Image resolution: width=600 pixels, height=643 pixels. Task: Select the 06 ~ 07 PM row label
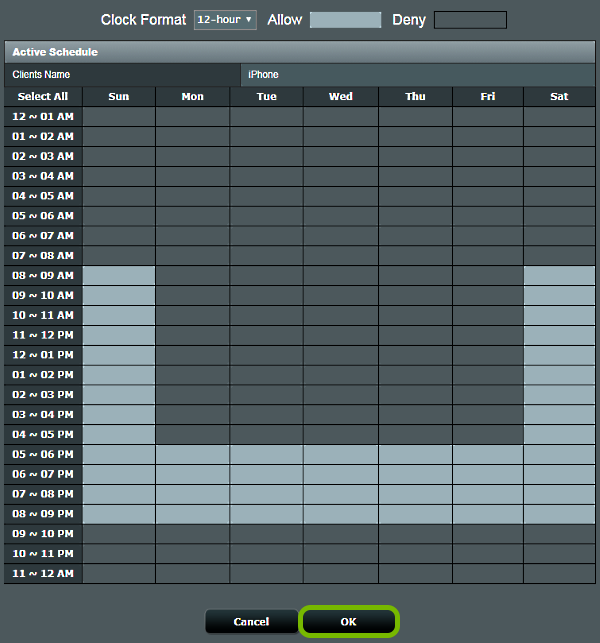click(x=43, y=474)
